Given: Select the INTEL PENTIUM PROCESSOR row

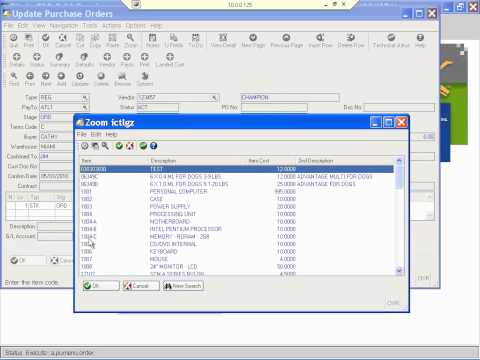Looking at the screenshot, I should (x=237, y=229).
